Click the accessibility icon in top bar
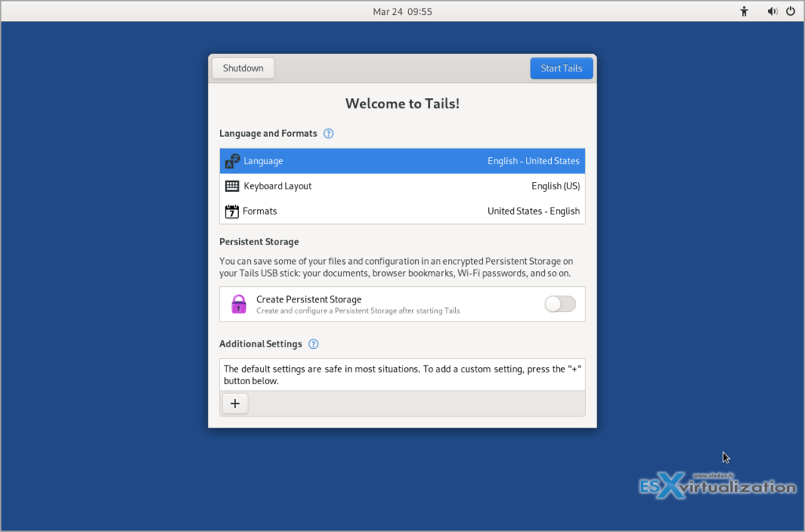 pos(744,11)
